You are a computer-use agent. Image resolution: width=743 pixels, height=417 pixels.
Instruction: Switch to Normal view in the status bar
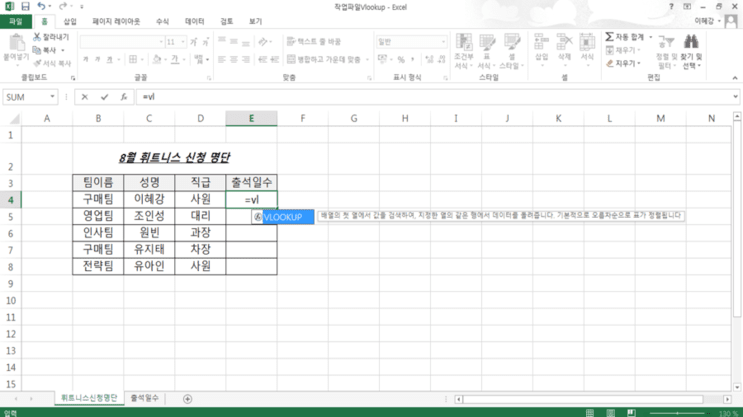point(589,413)
